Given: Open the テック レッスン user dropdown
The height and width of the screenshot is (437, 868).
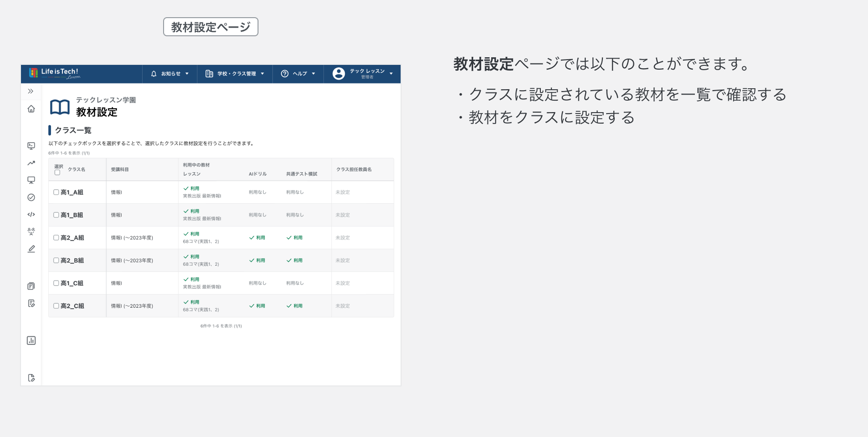Looking at the screenshot, I should click(362, 74).
